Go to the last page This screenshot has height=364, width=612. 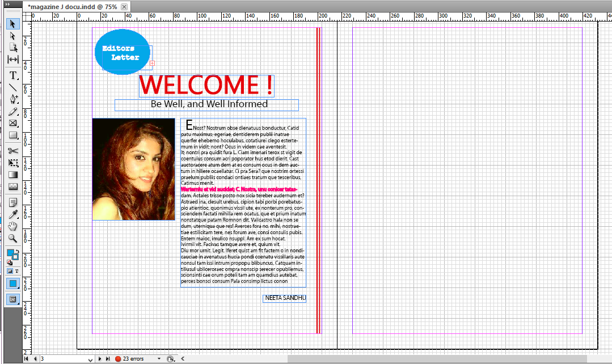[x=108, y=359]
